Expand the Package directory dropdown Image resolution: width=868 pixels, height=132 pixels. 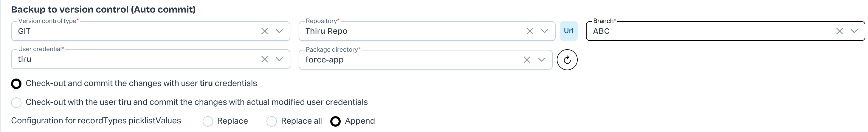click(x=542, y=60)
